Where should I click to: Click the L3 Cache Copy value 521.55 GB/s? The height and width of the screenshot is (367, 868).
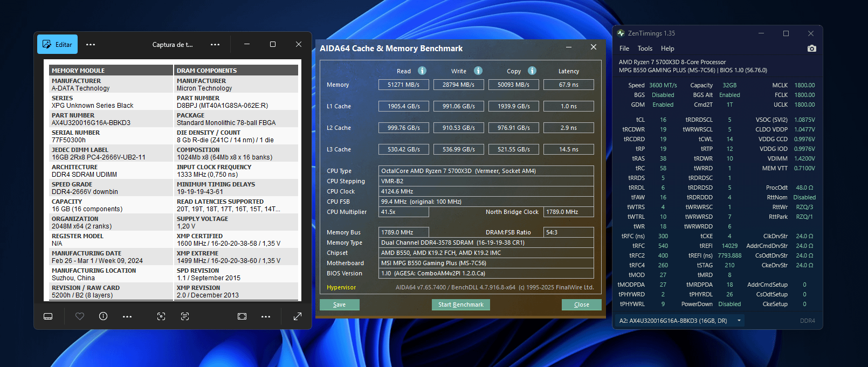514,149
